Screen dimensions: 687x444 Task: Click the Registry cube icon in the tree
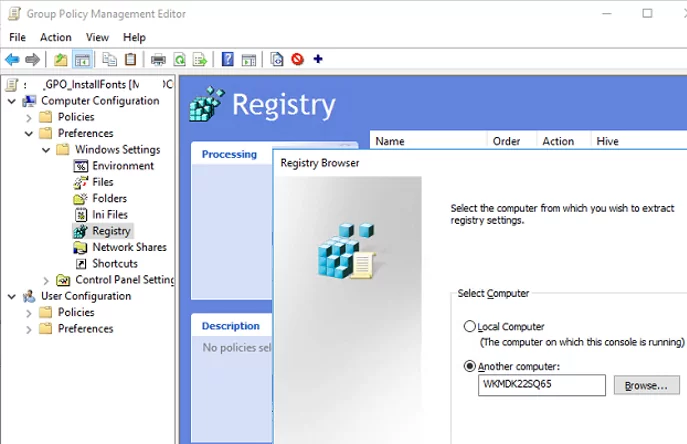pos(81,231)
